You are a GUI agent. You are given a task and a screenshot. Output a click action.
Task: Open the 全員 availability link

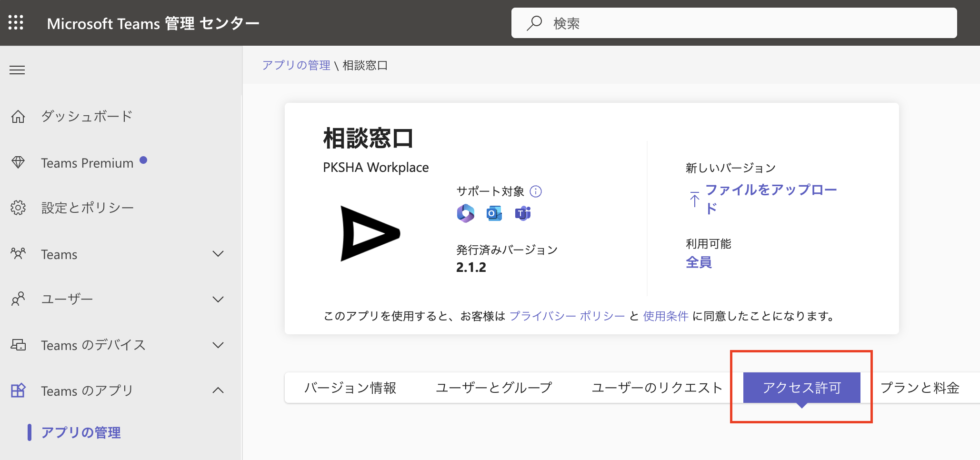pos(699,262)
